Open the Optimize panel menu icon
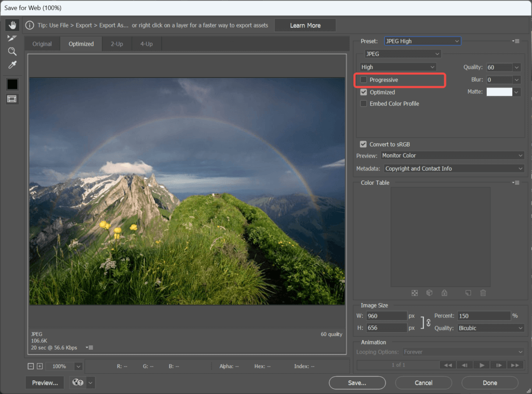 [x=516, y=41]
